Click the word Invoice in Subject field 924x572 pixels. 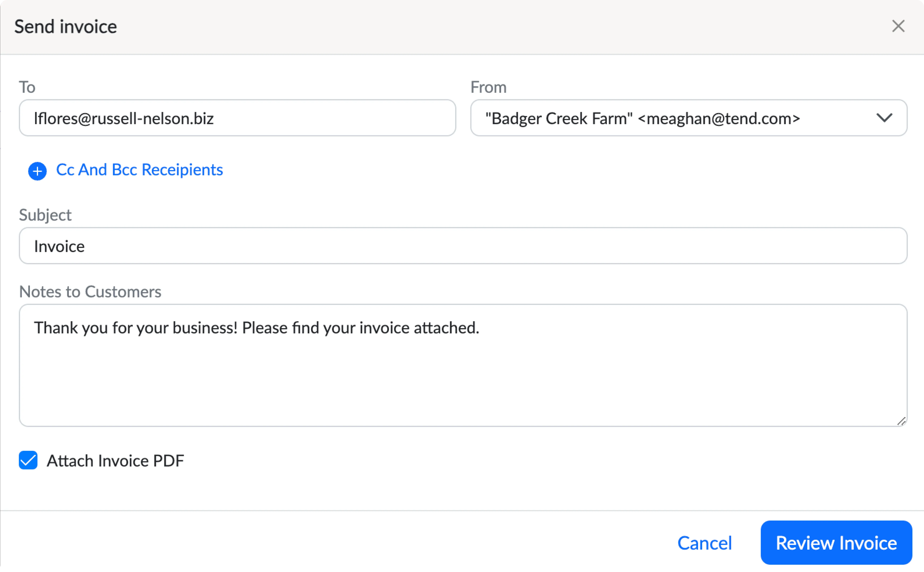(x=59, y=246)
